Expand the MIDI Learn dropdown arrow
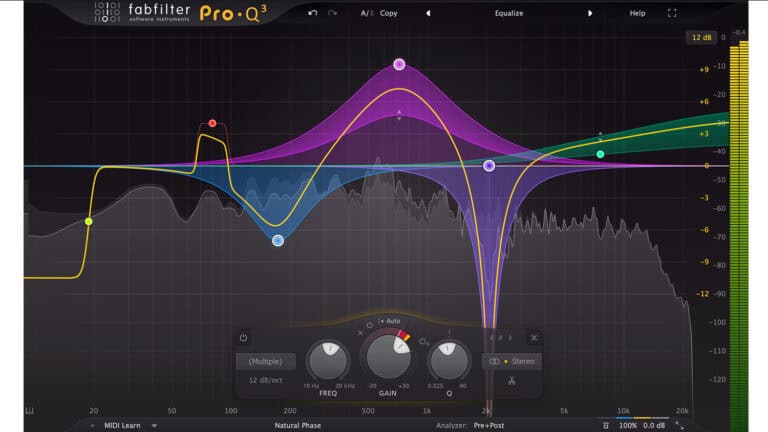768x432 pixels. (154, 426)
